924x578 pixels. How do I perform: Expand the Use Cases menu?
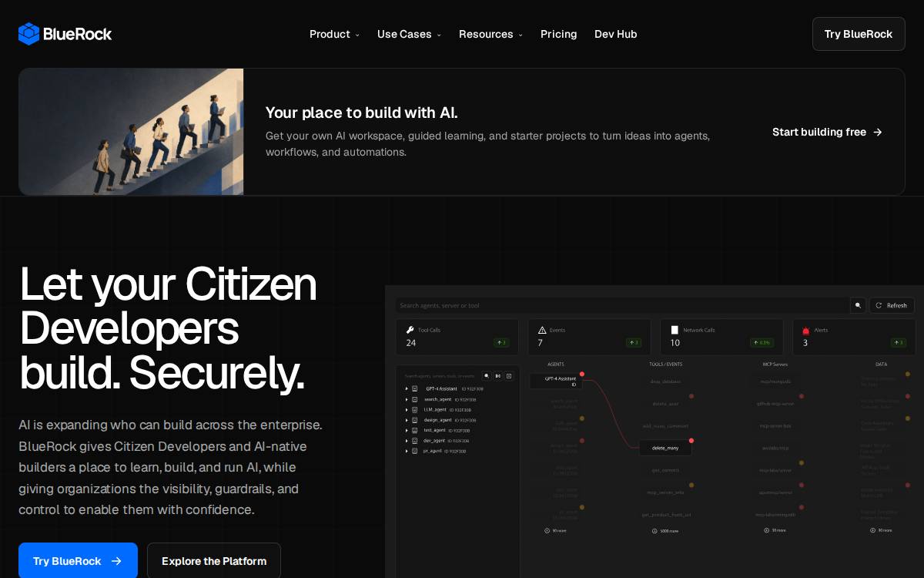(409, 34)
